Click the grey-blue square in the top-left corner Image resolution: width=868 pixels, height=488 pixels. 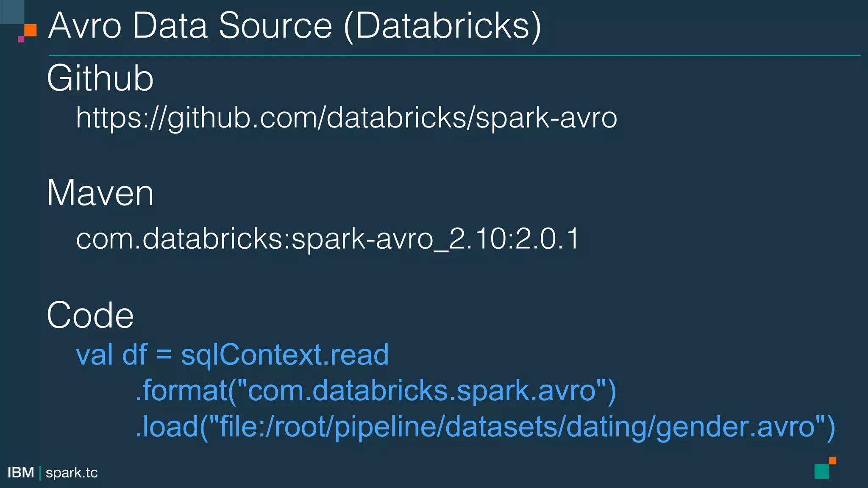point(12,12)
